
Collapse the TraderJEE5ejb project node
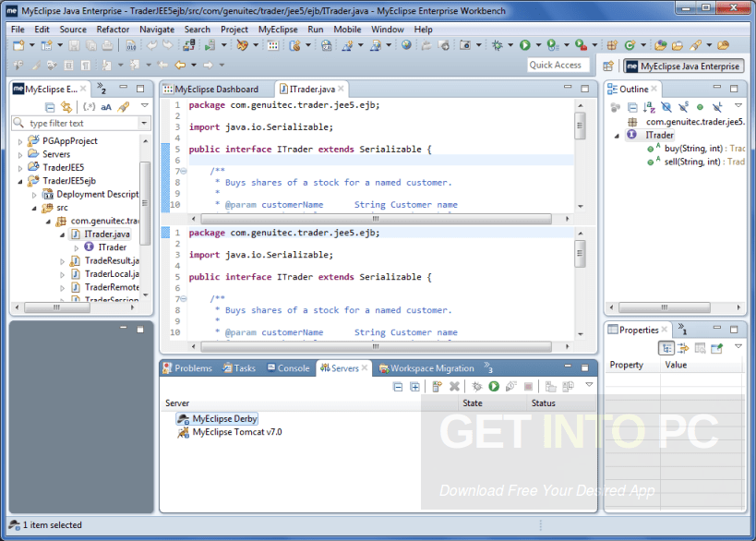(19, 182)
